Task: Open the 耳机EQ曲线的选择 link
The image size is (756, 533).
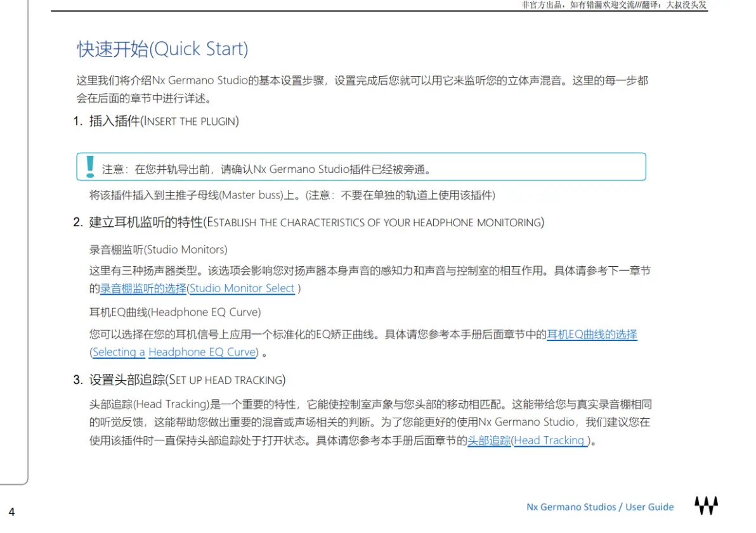Action: [592, 335]
